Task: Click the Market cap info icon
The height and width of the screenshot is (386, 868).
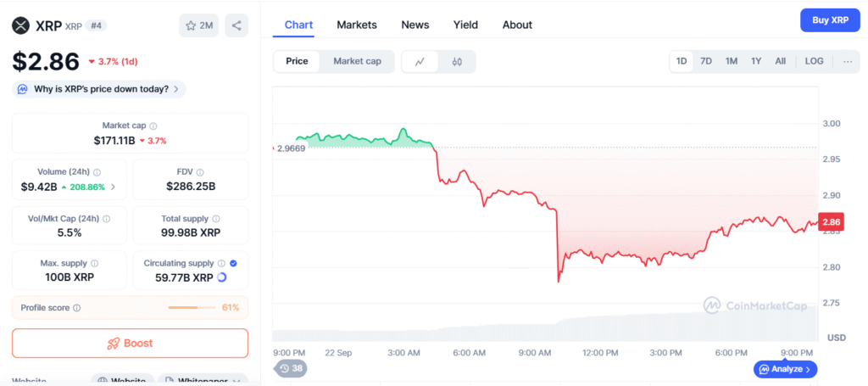Action: pos(153,126)
